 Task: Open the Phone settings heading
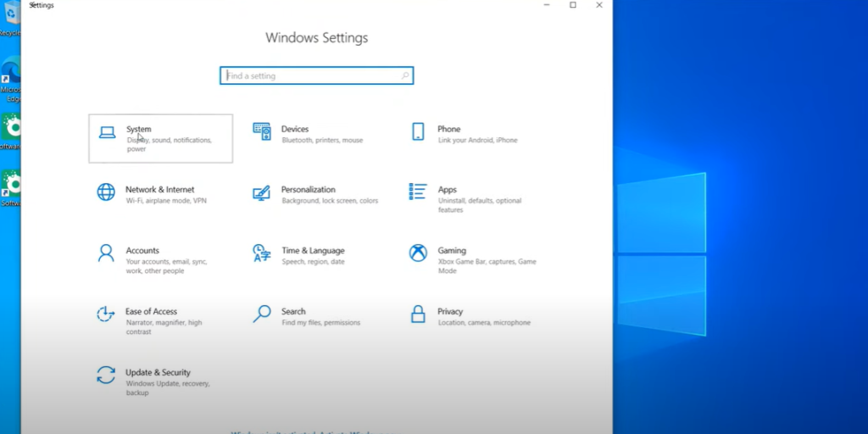[x=449, y=129]
